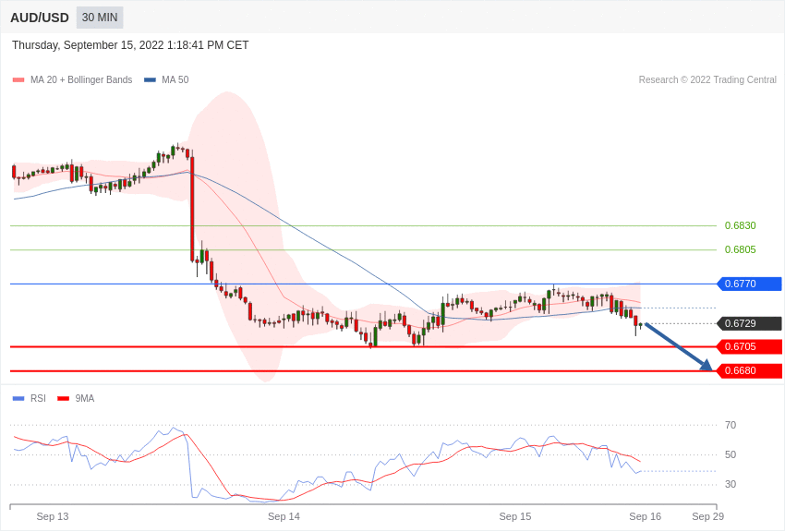Click the red 9MA legend swatch
Screen dimensions: 785x532
coord(64,399)
